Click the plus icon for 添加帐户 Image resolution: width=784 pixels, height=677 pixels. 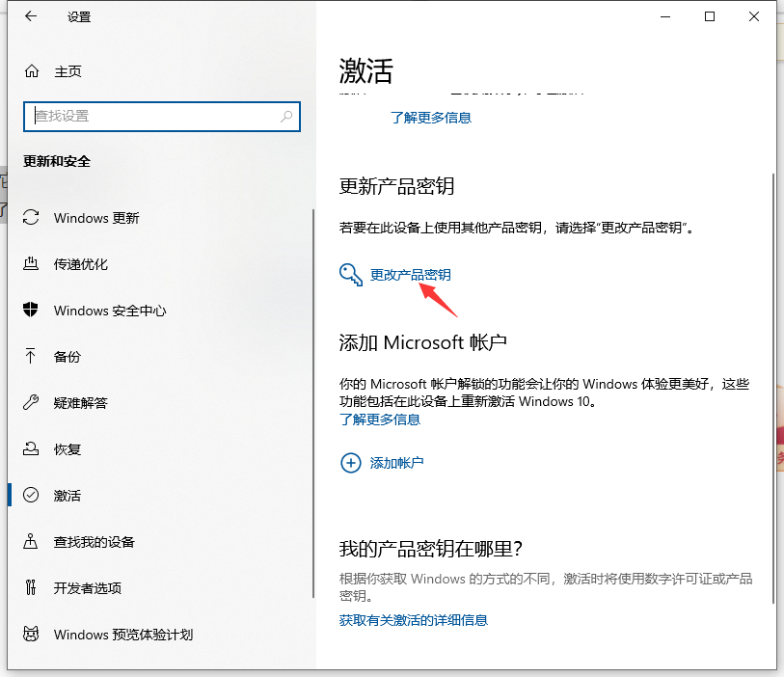pyautogui.click(x=350, y=463)
